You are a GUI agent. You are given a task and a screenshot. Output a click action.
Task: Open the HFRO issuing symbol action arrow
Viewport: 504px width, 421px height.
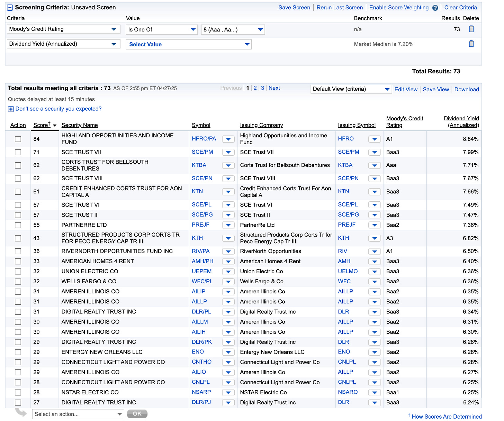(375, 139)
